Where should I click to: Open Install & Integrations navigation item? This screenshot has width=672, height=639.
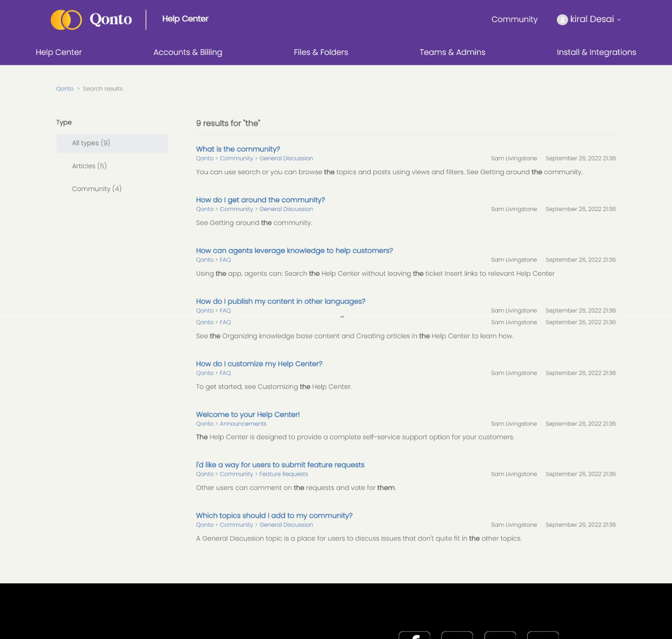pyautogui.click(x=596, y=52)
